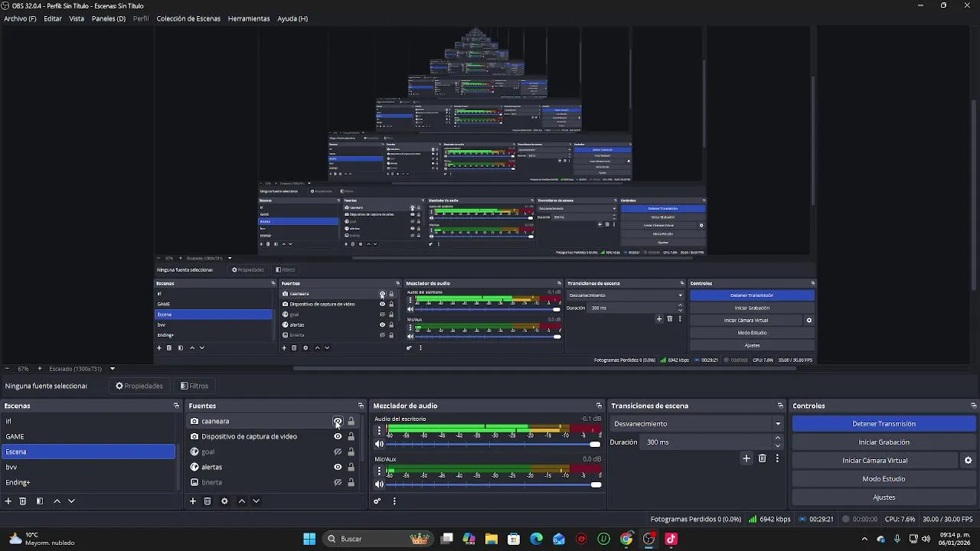Move source down in Fuentes list
This screenshot has height=551, width=980.
coord(256,501)
